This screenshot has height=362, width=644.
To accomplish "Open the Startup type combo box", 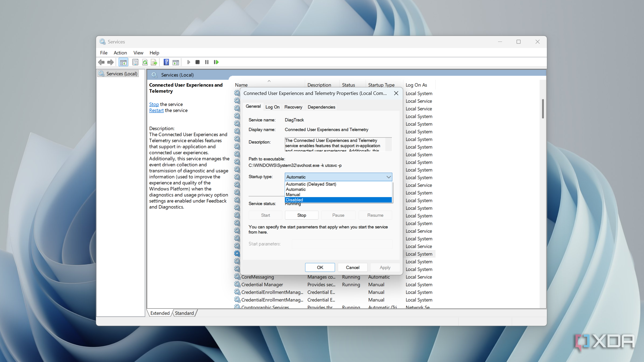I will tap(338, 177).
